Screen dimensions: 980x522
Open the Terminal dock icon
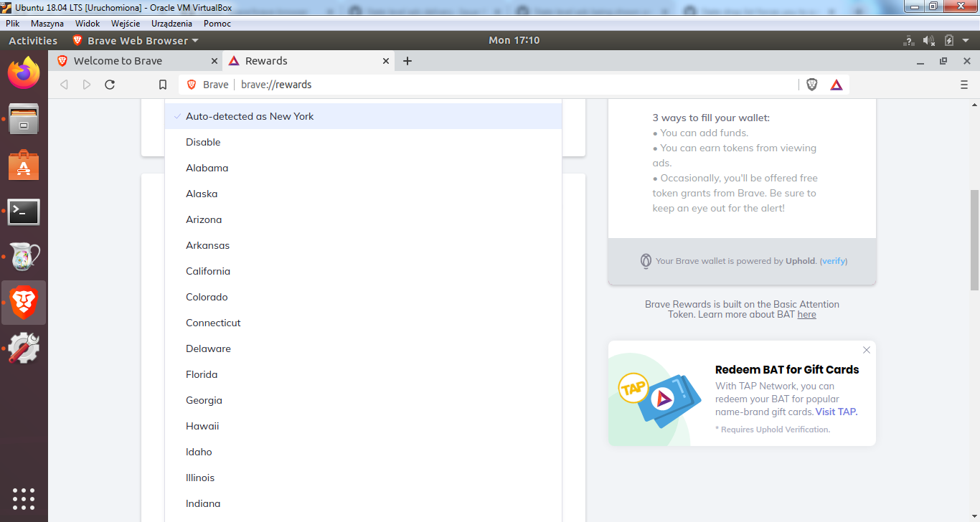[24, 212]
